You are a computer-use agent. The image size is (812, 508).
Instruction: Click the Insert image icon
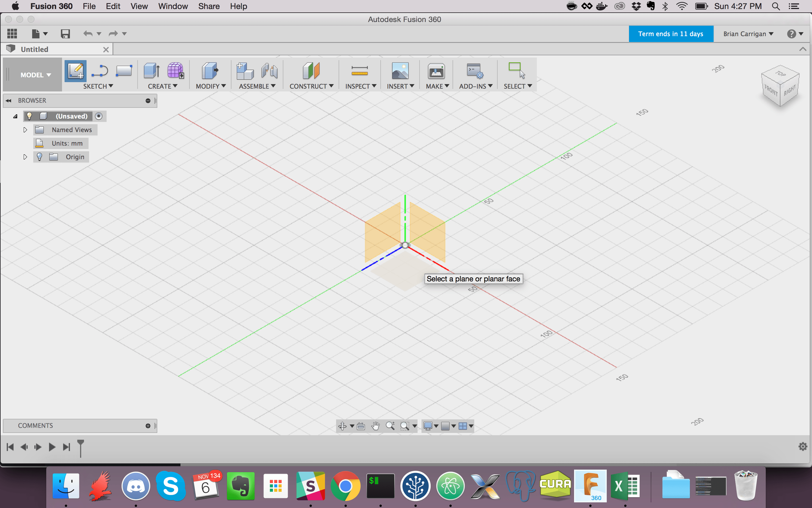coord(400,71)
